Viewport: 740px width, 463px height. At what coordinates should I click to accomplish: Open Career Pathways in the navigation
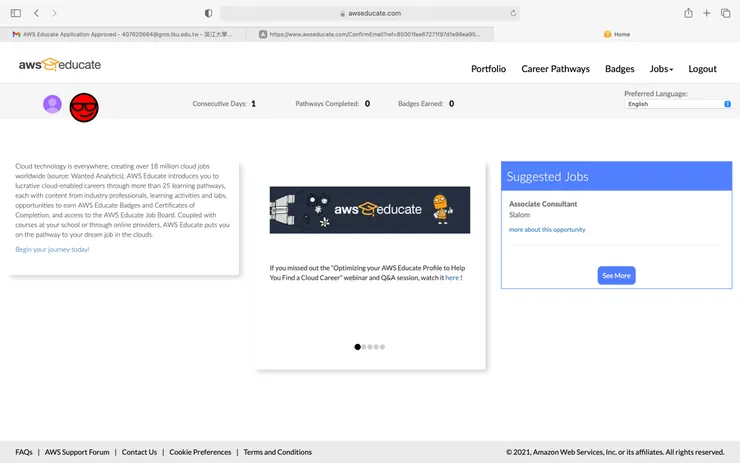[x=555, y=69]
